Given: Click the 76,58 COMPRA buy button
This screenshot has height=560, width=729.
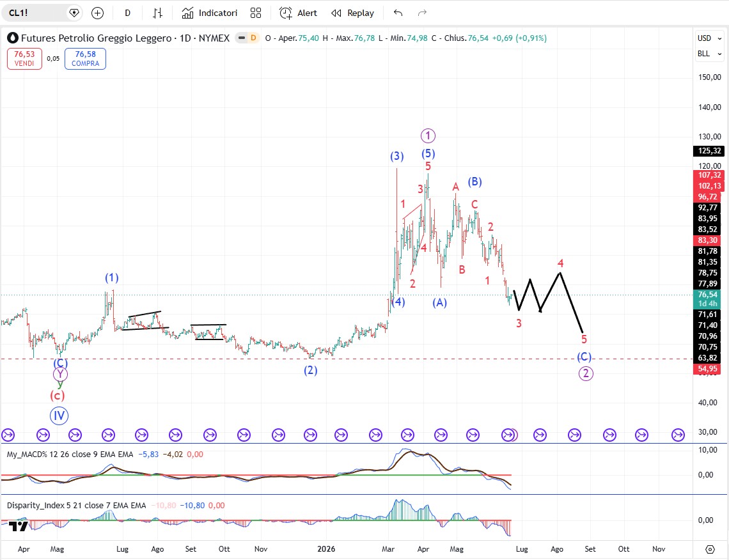Looking at the screenshot, I should (85, 59).
